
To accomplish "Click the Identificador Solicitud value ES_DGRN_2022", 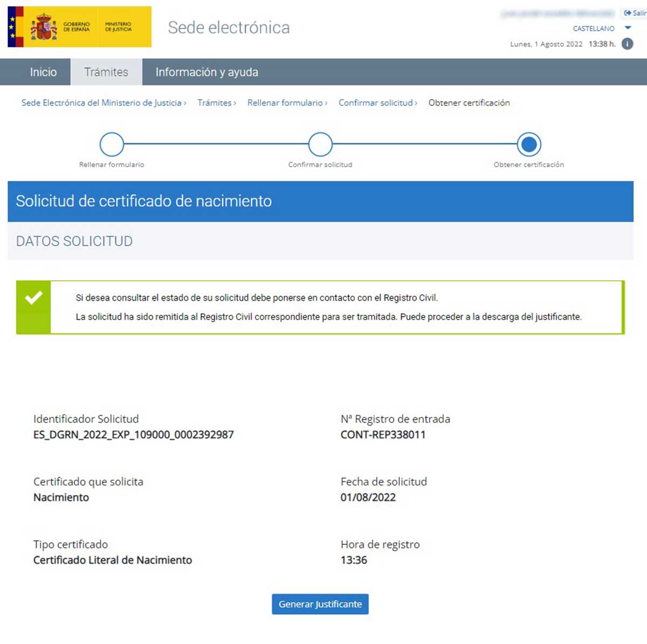I will 133,435.
